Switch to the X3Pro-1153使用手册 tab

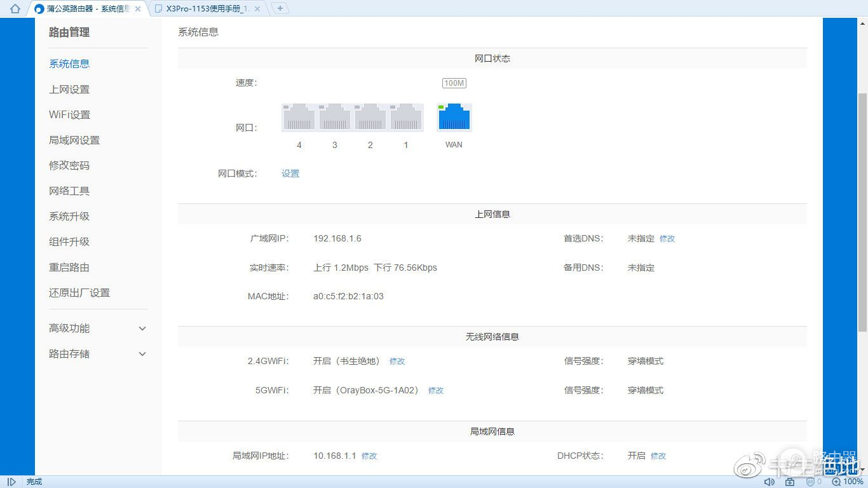[x=203, y=9]
